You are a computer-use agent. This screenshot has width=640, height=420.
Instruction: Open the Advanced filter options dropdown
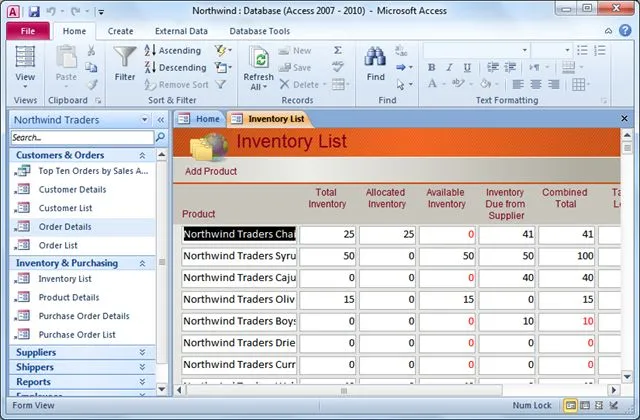[223, 67]
